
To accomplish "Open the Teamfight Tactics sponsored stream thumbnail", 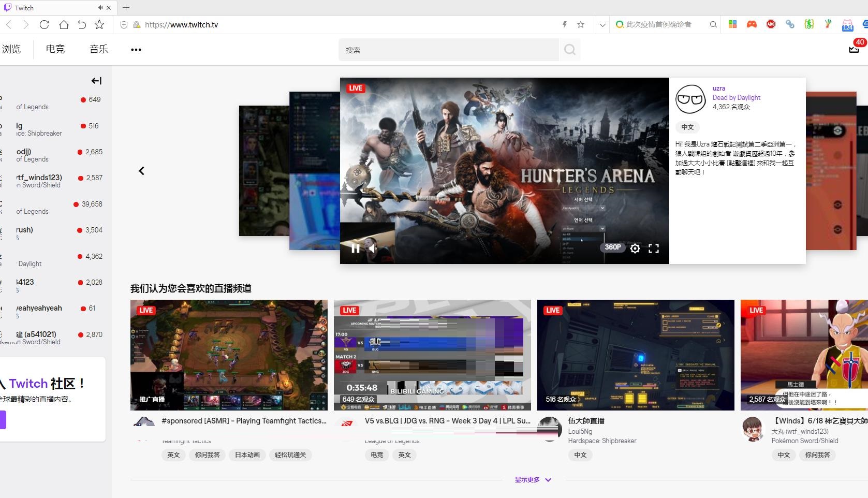I will [229, 355].
